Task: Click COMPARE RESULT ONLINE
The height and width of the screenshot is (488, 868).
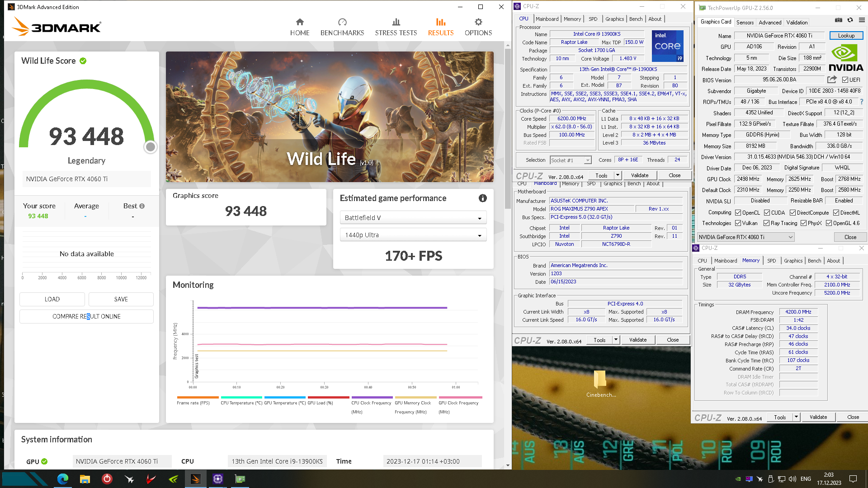Action: 86,316
